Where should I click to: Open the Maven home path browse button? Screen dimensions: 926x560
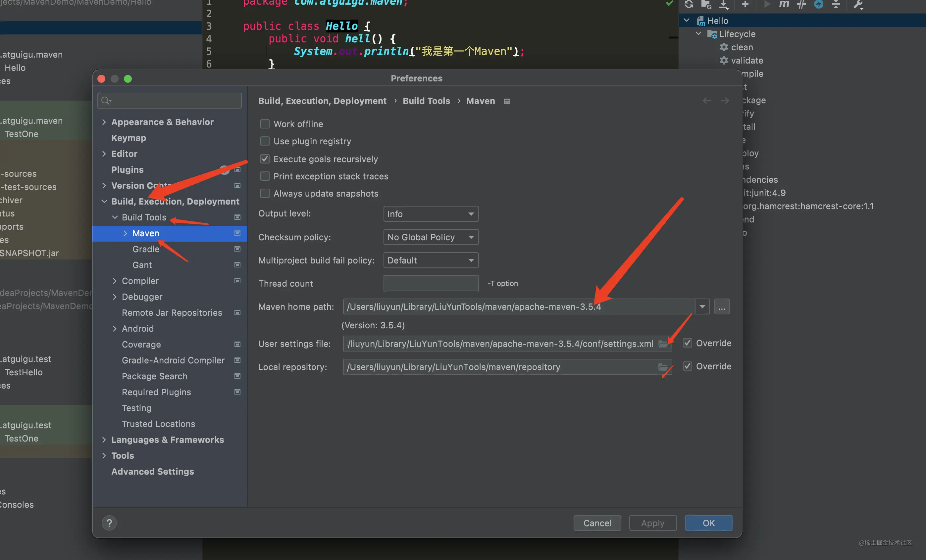click(722, 307)
